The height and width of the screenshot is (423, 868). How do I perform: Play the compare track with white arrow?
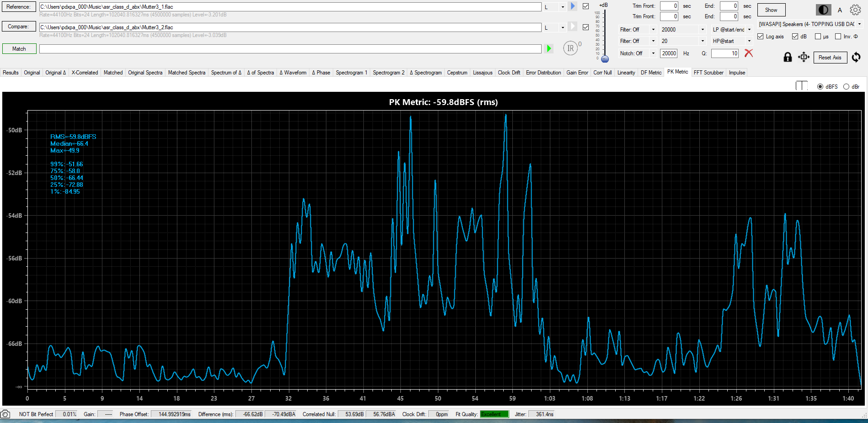coord(573,26)
